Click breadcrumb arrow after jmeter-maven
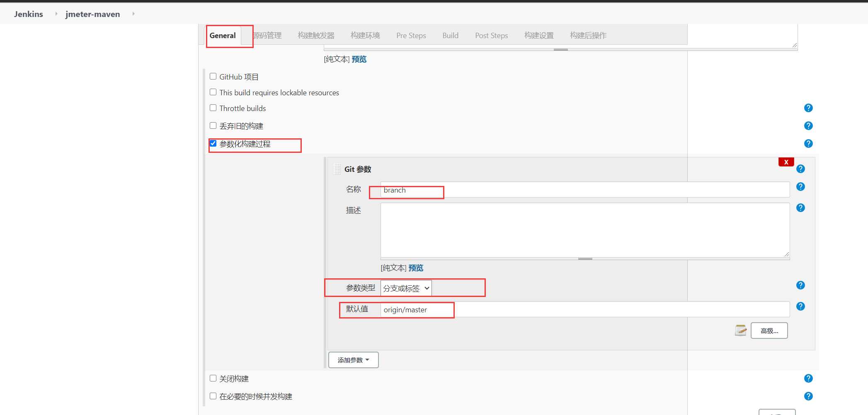Image resolution: width=868 pixels, height=415 pixels. tap(133, 14)
